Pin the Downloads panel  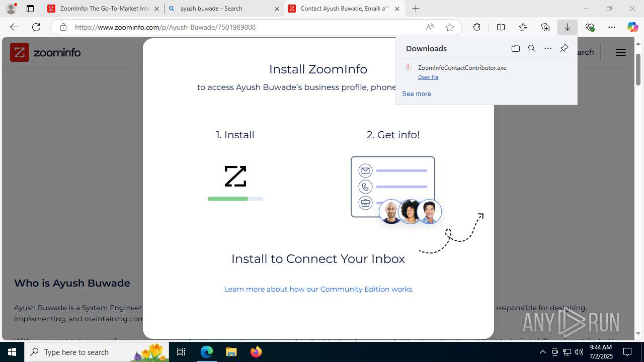(564, 48)
